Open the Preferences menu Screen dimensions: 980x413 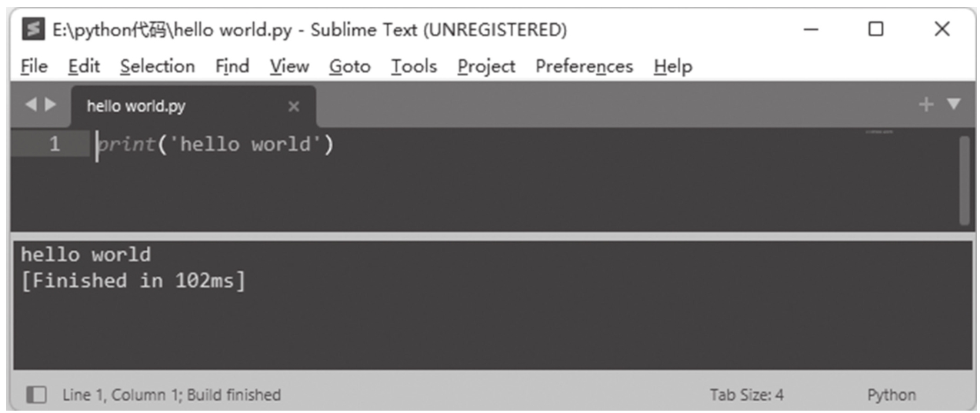[x=584, y=67]
